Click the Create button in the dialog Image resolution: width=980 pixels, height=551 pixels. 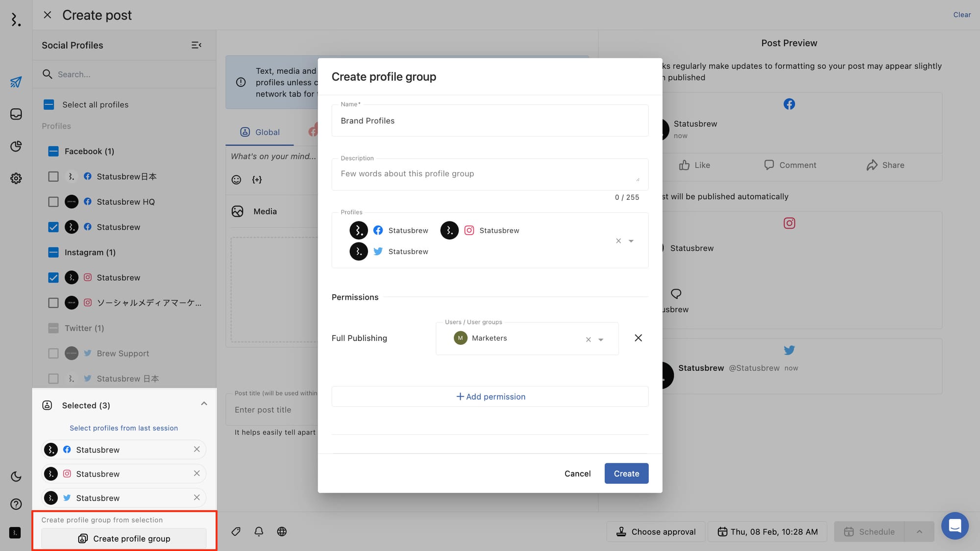[x=626, y=473]
